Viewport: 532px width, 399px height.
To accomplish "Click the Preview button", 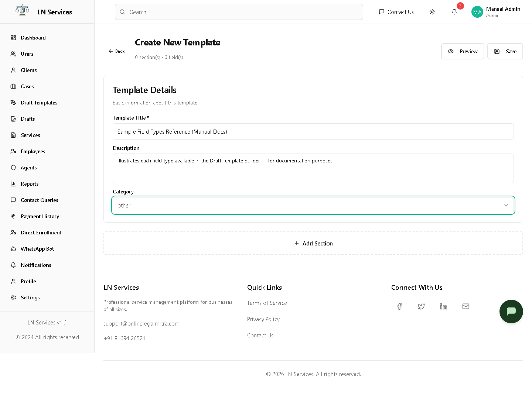I will pyautogui.click(x=463, y=51).
